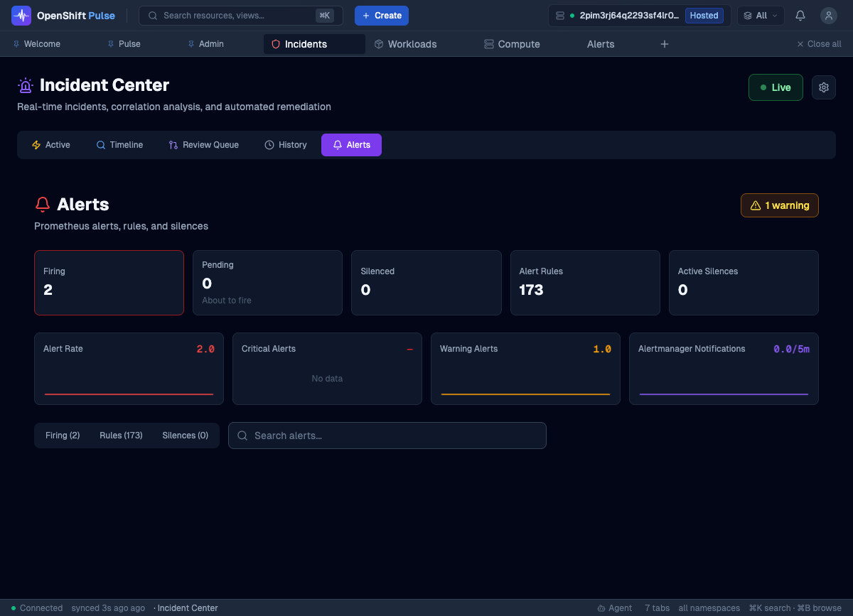Image resolution: width=853 pixels, height=616 pixels.
Task: Click the pin icon on Welcome tab
Action: [x=16, y=44]
